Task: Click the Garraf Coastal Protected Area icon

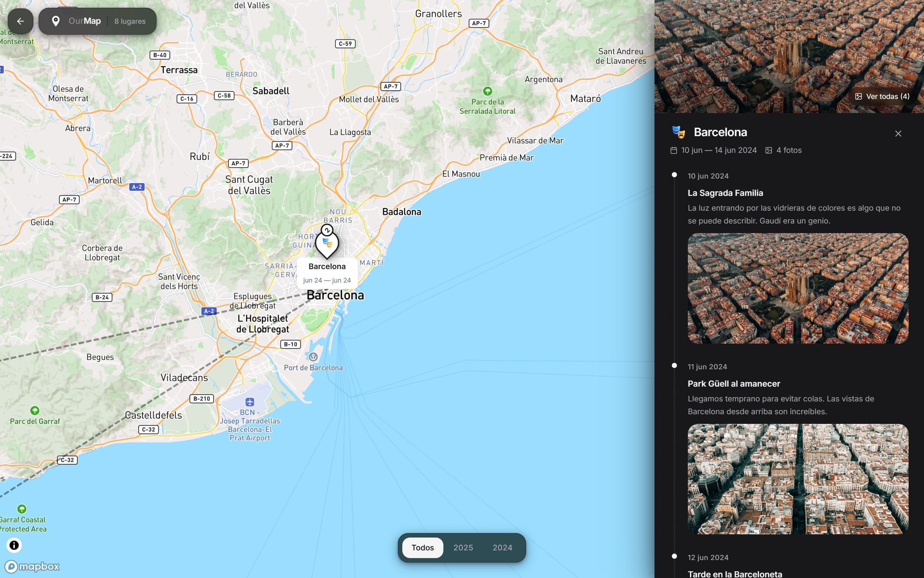Action: [22, 509]
